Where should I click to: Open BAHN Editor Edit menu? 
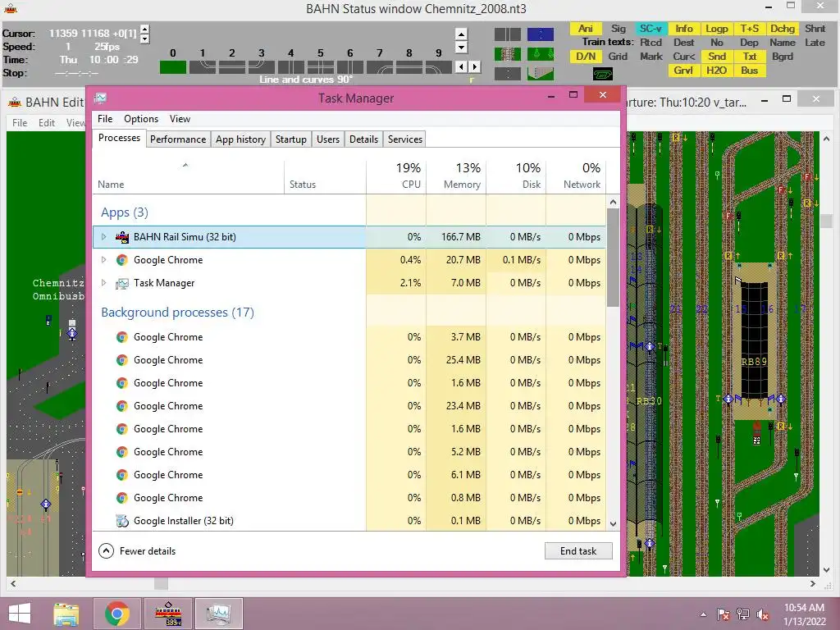[47, 123]
